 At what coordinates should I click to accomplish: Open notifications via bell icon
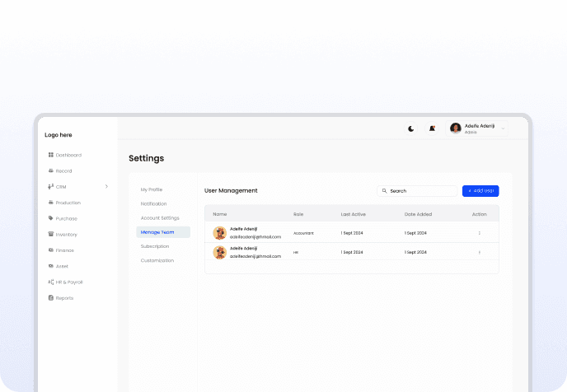pos(432,128)
